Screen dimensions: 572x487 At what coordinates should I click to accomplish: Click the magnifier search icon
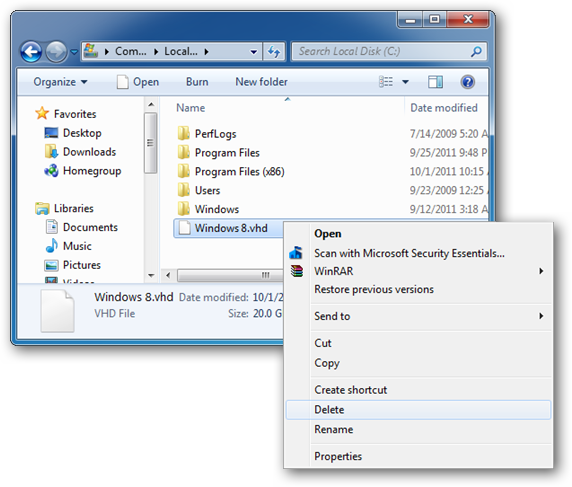tap(476, 51)
